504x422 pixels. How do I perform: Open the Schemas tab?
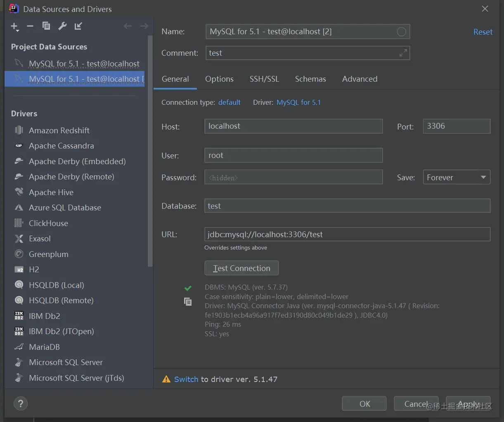pos(310,79)
